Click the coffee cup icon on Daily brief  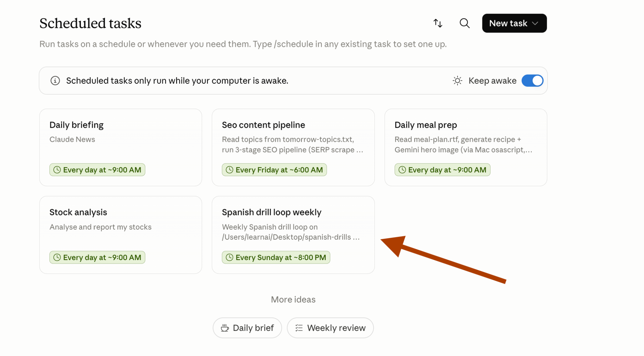225,328
